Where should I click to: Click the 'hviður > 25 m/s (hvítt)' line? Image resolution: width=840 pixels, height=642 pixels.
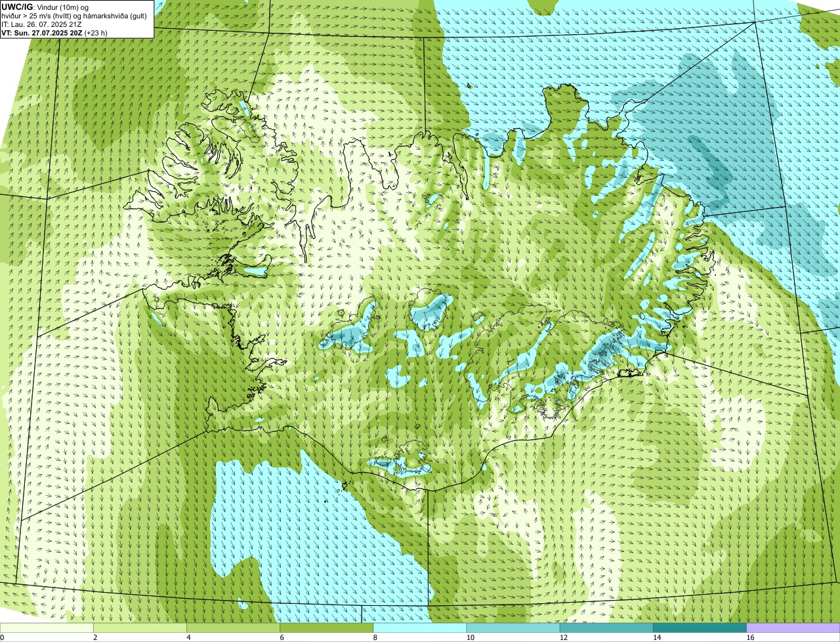tap(74, 16)
